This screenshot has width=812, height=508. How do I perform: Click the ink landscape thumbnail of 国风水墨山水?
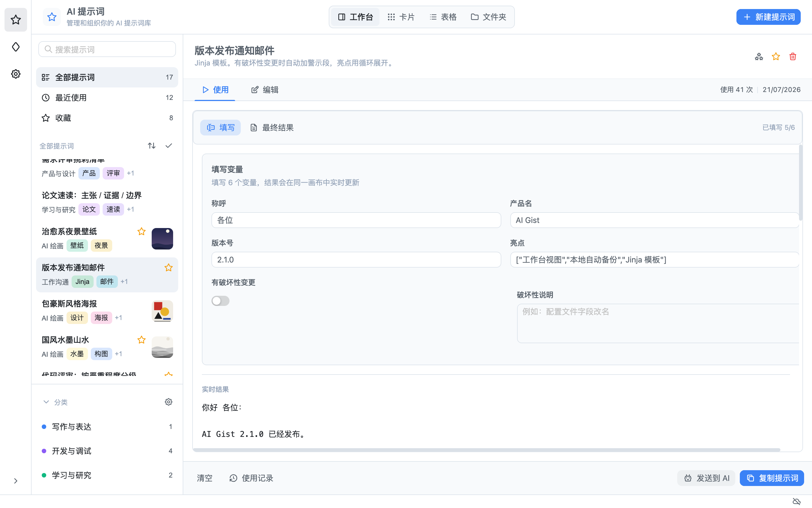click(162, 347)
